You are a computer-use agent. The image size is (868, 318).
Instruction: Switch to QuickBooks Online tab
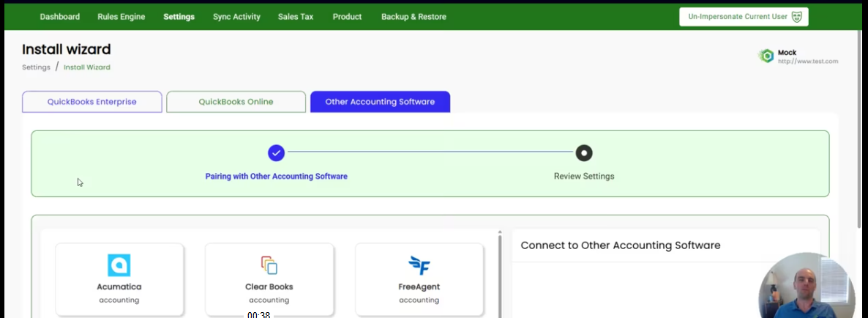pos(236,102)
